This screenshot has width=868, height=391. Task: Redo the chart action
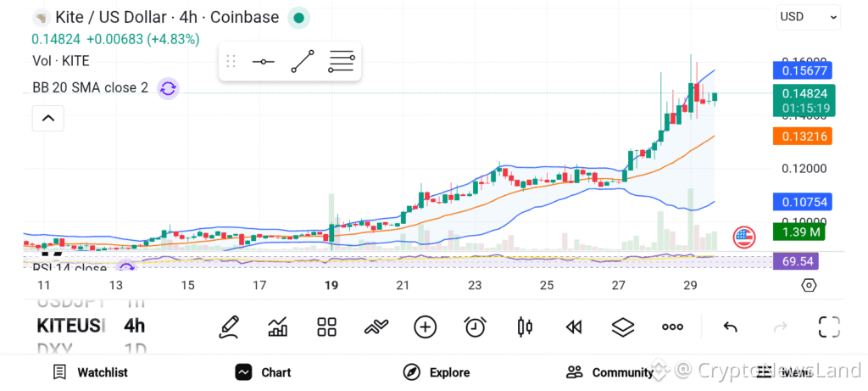point(780,327)
